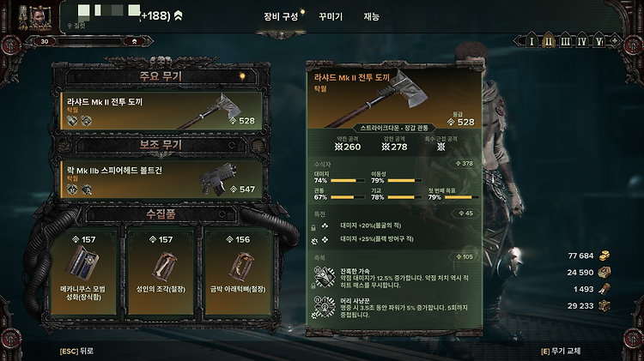This screenshot has width=644, height=361.
Task: Click the Headtaker blessing icon
Action: tap(325, 307)
